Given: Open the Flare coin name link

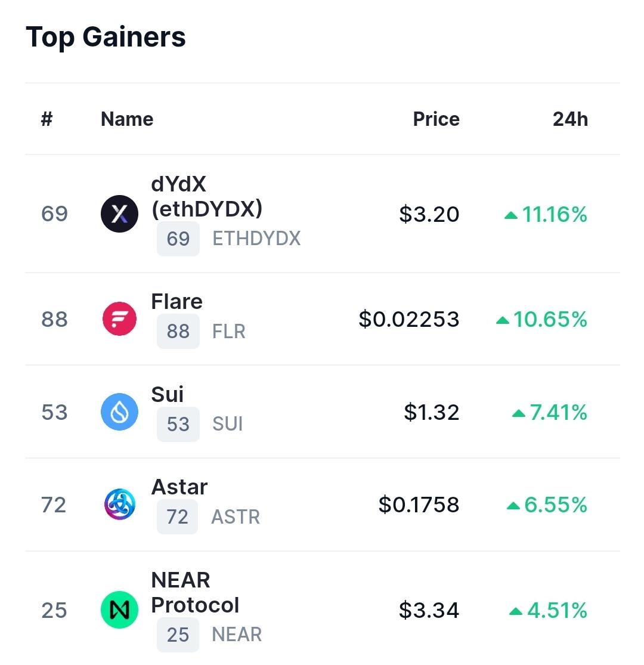Looking at the screenshot, I should 177,302.
